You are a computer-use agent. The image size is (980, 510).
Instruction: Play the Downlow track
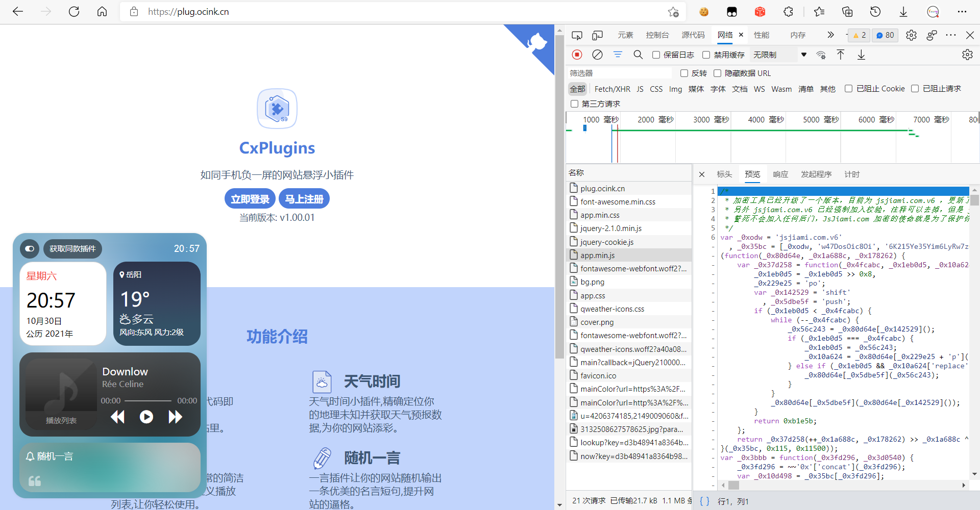[146, 417]
